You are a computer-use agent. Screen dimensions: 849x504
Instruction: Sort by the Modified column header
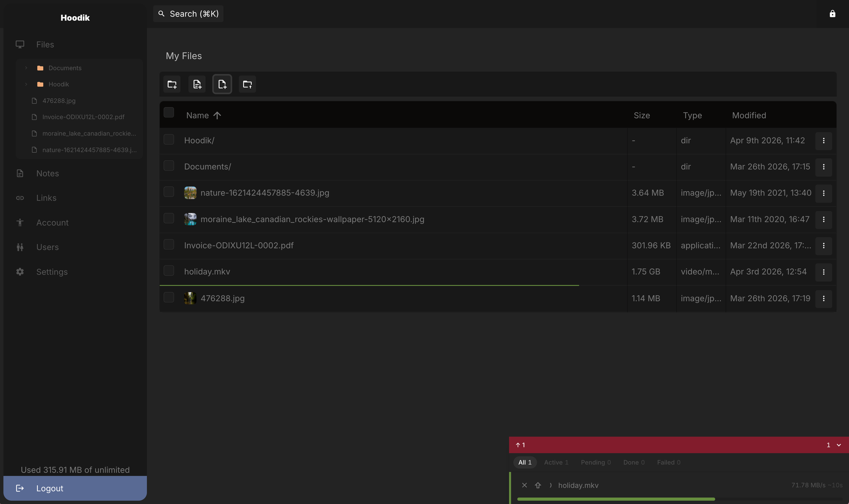pyautogui.click(x=749, y=115)
